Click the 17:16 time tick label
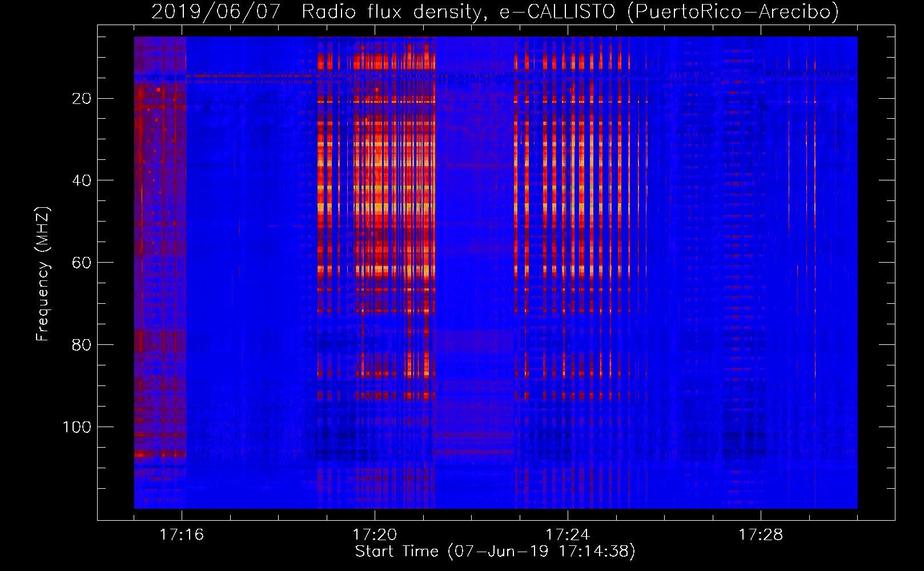 182,535
